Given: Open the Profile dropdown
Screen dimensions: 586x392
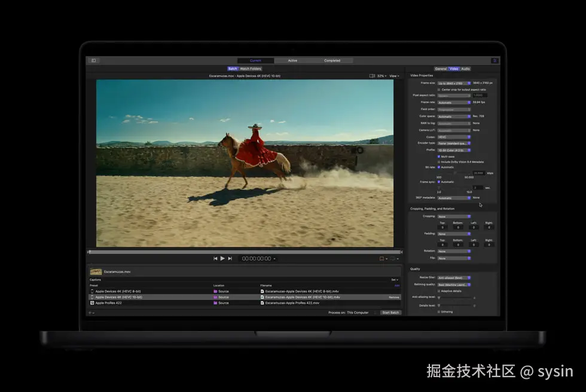Looking at the screenshot, I should 454,150.
